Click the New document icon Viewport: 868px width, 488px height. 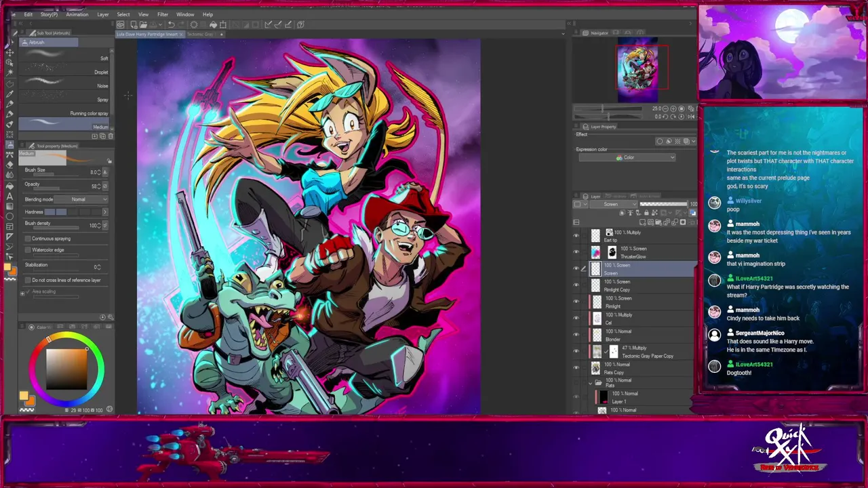pos(134,24)
